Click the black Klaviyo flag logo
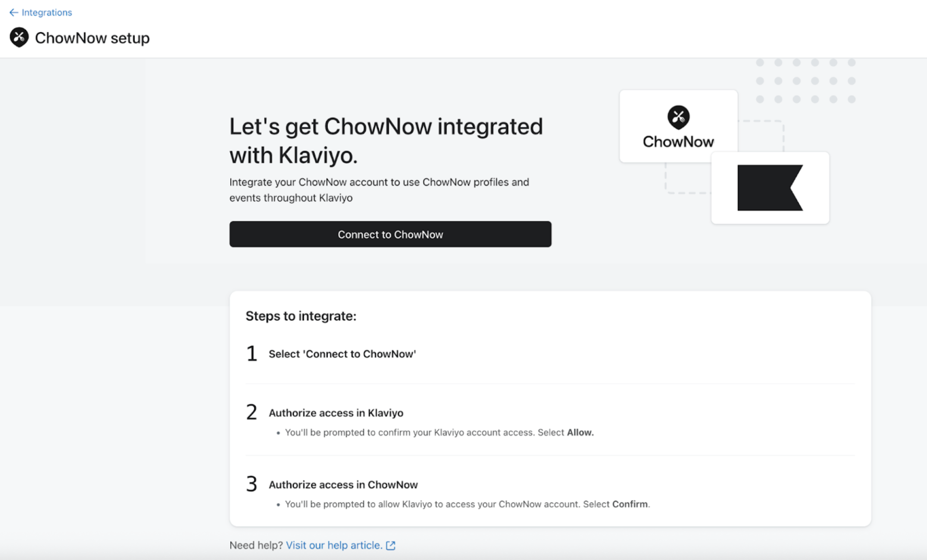 (770, 188)
